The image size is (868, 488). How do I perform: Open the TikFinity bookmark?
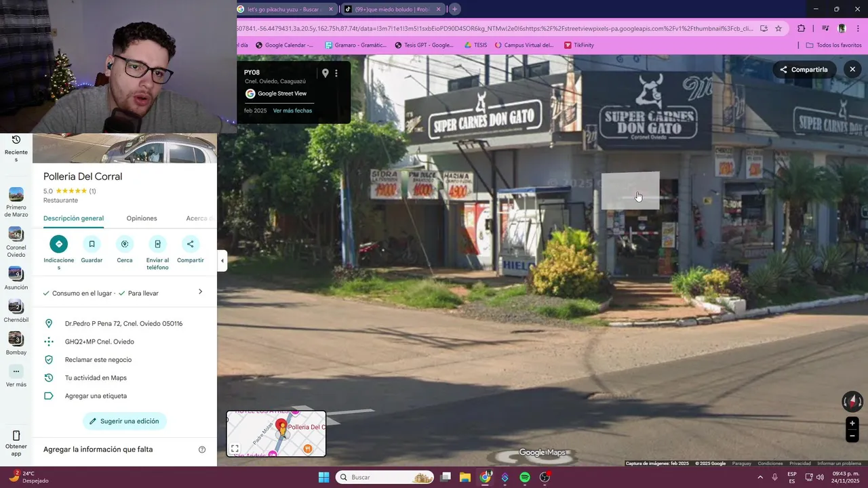579,45
